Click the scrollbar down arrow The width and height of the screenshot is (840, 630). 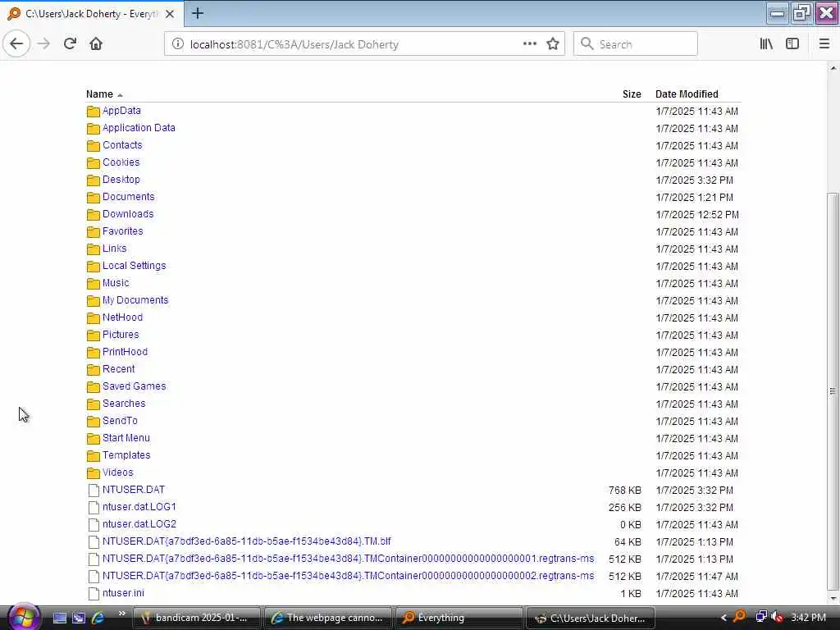833,598
